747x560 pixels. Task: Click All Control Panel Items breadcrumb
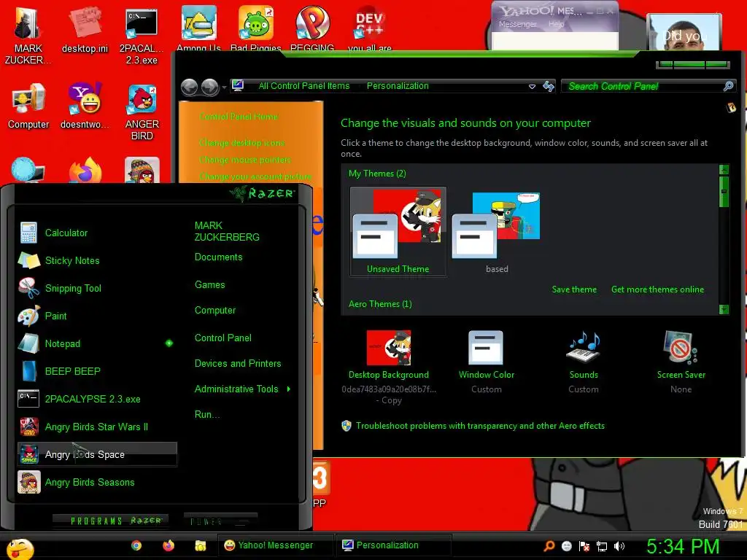pos(304,86)
